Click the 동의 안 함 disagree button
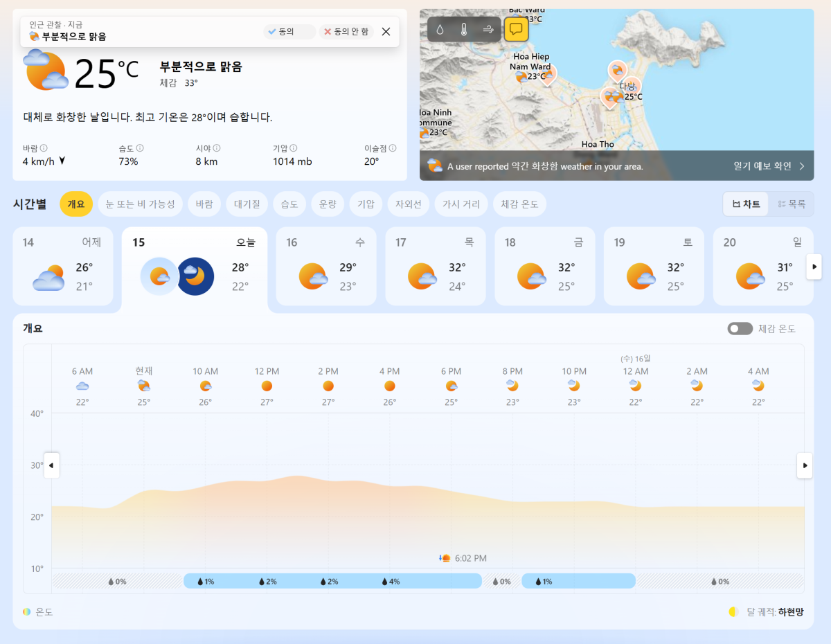This screenshot has height=644, width=831. pyautogui.click(x=346, y=32)
